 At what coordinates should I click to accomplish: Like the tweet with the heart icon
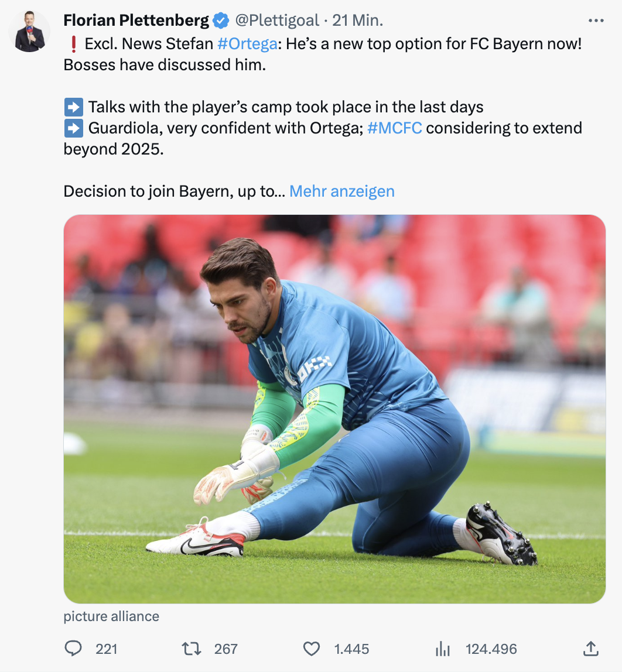coord(312,649)
